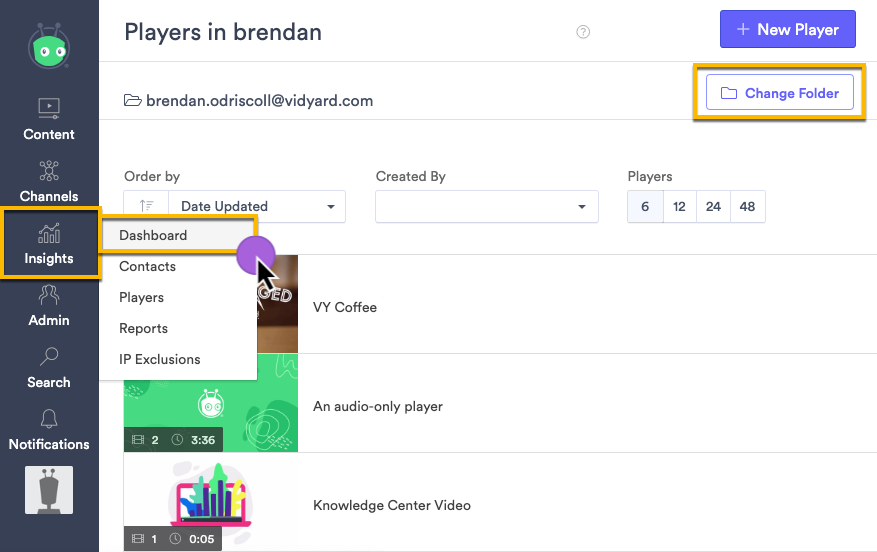The image size is (877, 552).
Task: Open the Admin people icon
Action: (49, 295)
